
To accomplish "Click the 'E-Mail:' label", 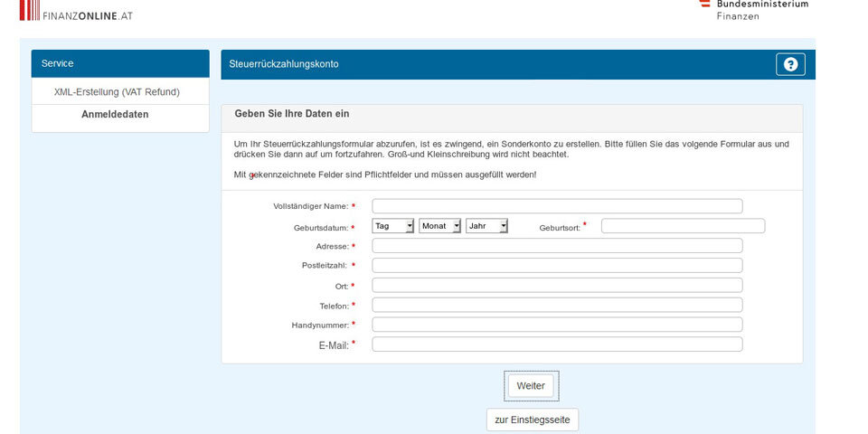I will point(334,345).
